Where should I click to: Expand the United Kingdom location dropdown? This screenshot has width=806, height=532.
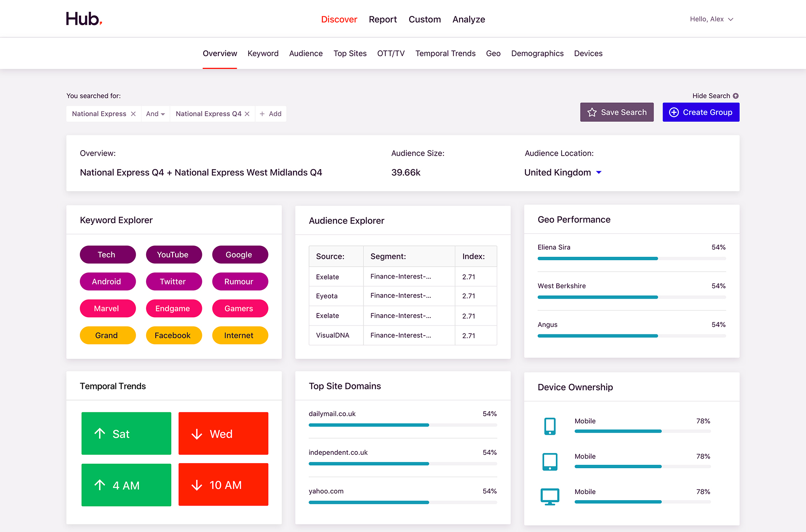coord(599,172)
